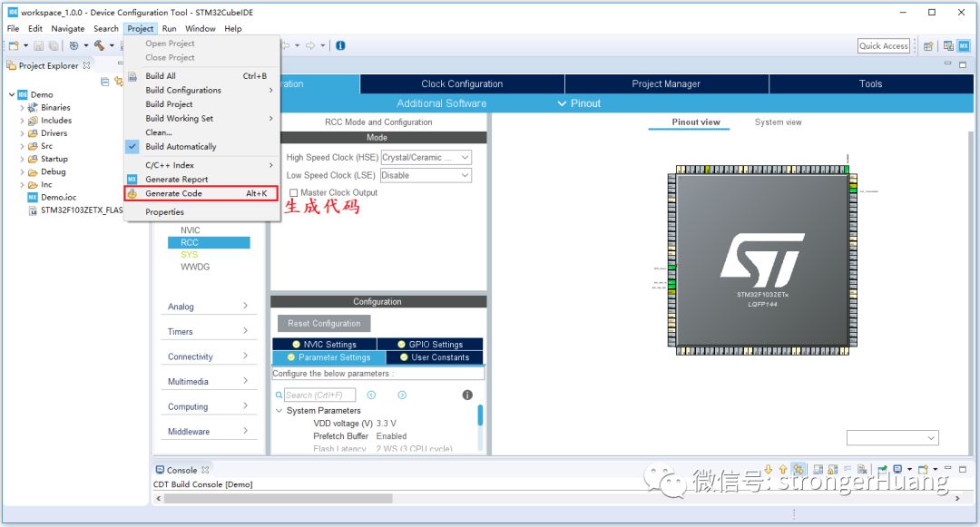
Task: Close the Project Explorer view tab
Action: (87, 65)
